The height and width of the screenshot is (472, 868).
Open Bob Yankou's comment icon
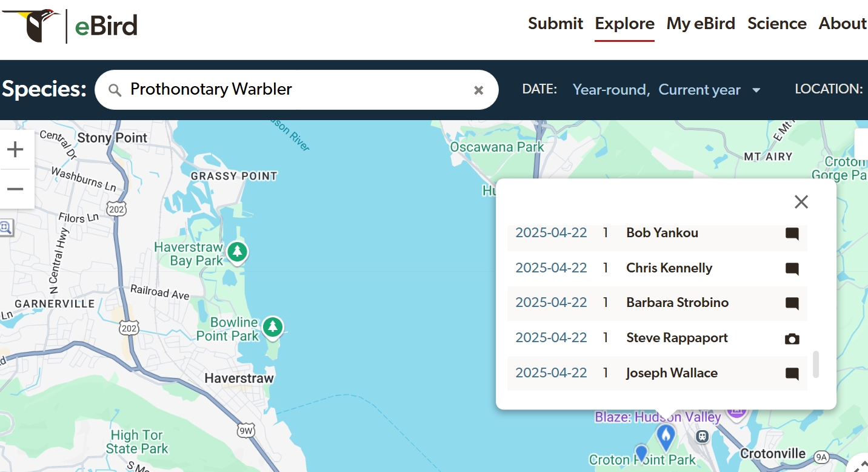792,234
